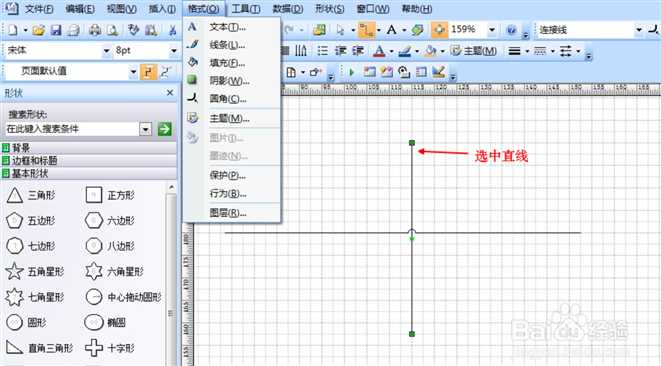Click the Cut scissors icon
The image size is (661, 366).
click(x=172, y=30)
